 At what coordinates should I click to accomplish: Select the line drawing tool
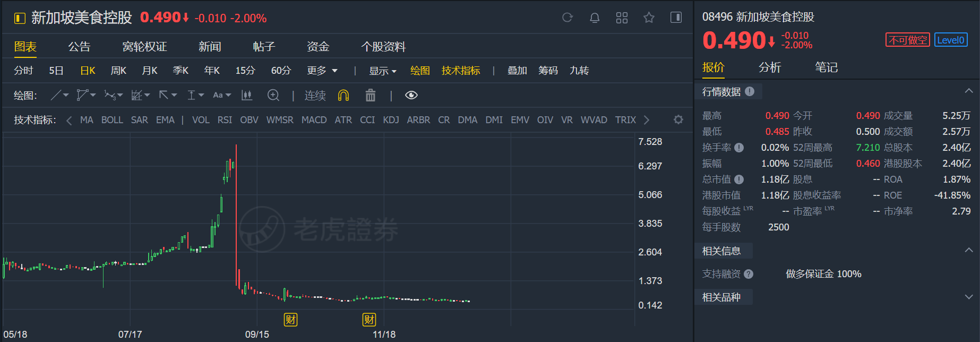(x=56, y=95)
